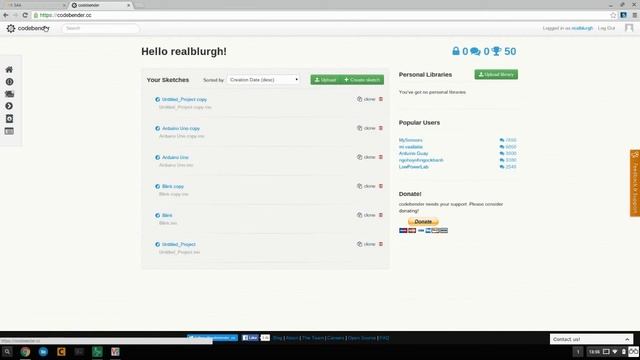Open the Untitled_Project copy sketch
Image resolution: width=640 pixels, height=360 pixels.
pos(184,100)
